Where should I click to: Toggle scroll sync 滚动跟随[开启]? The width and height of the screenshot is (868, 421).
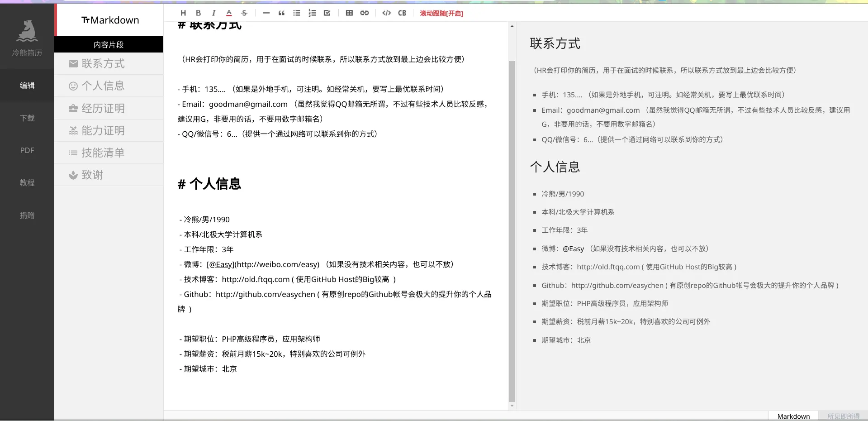coord(441,14)
